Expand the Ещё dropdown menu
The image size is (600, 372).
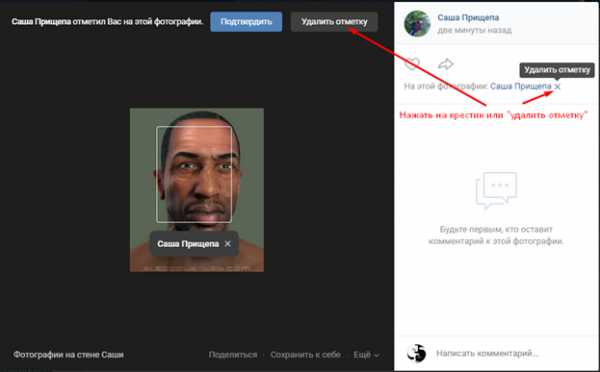[366, 355]
